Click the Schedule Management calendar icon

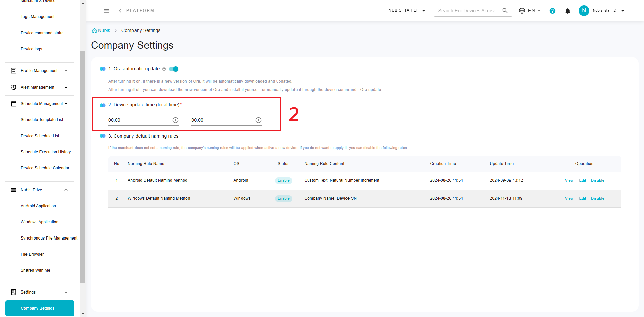click(x=14, y=104)
